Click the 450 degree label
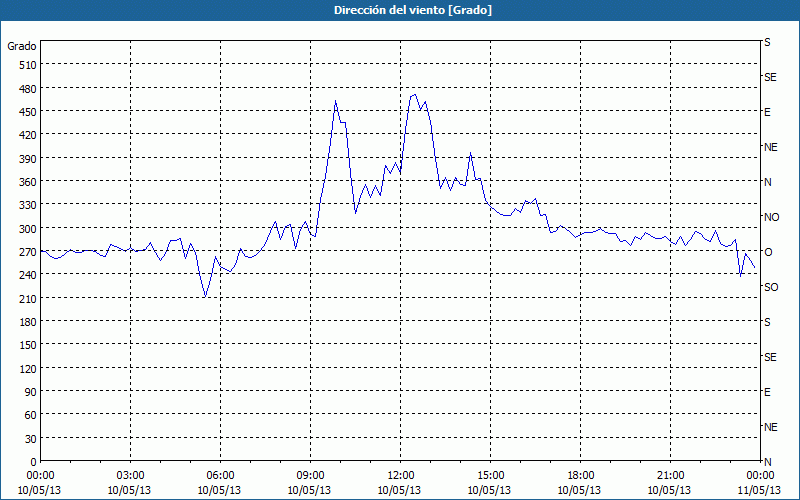800x500 pixels. click(29, 112)
